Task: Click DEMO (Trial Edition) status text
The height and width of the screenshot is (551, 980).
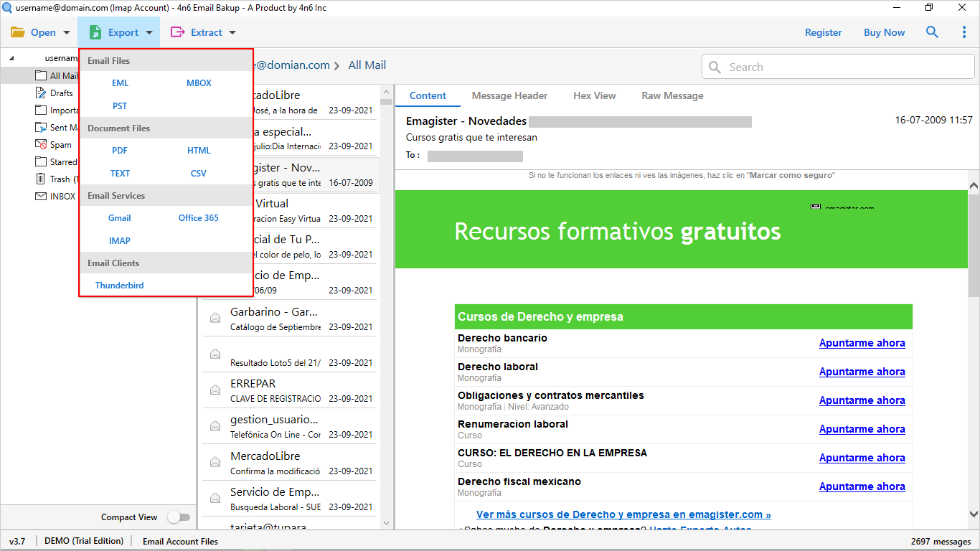Action: point(84,541)
